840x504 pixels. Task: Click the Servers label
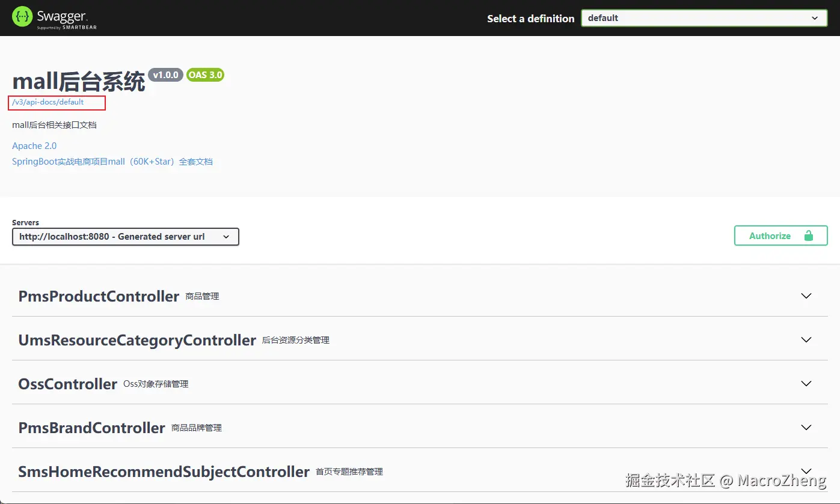pos(25,222)
